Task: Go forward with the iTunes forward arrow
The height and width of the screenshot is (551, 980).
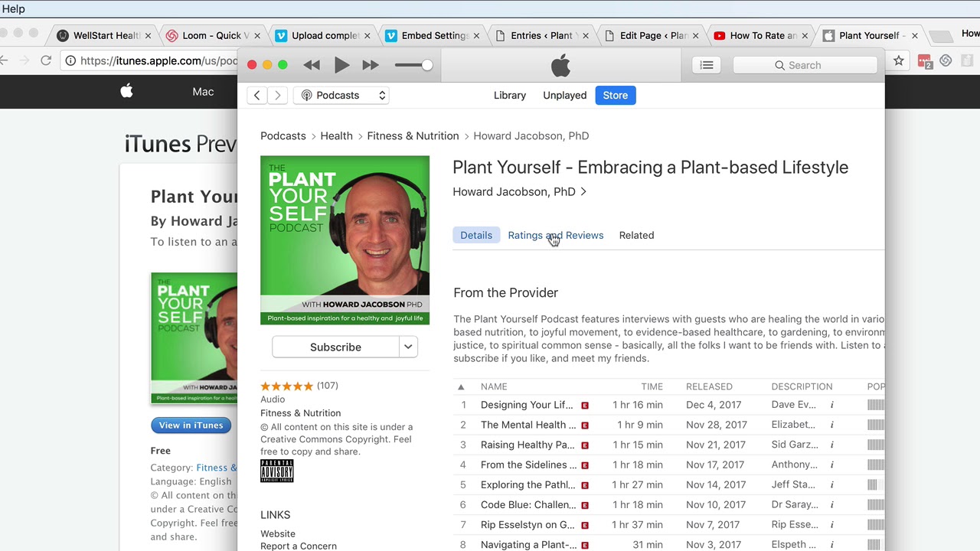Action: (x=278, y=95)
